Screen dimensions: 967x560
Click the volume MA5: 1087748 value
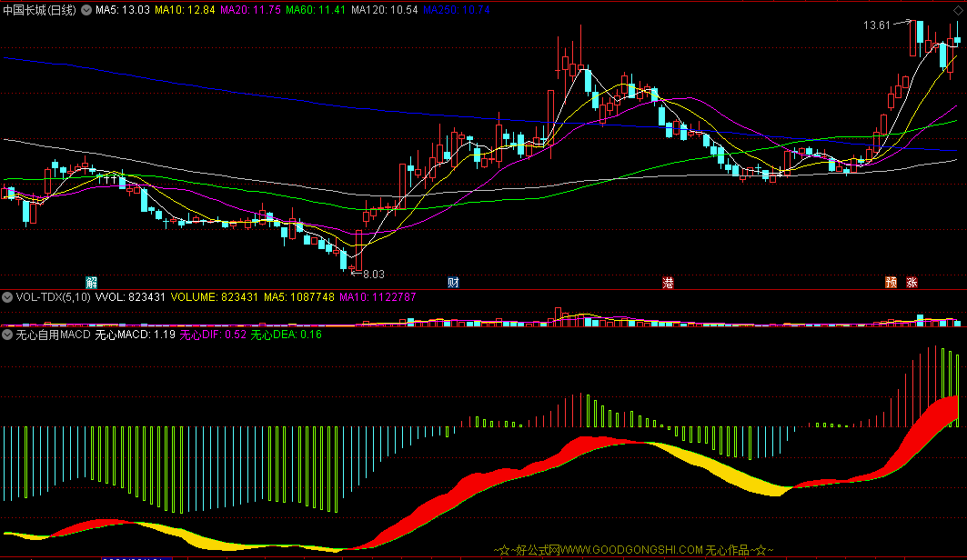click(x=299, y=297)
